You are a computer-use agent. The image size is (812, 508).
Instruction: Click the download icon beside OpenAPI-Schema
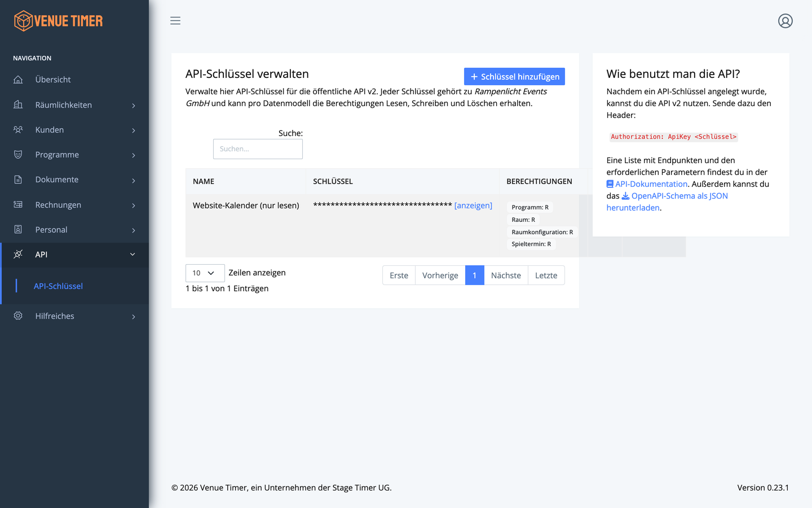(625, 196)
